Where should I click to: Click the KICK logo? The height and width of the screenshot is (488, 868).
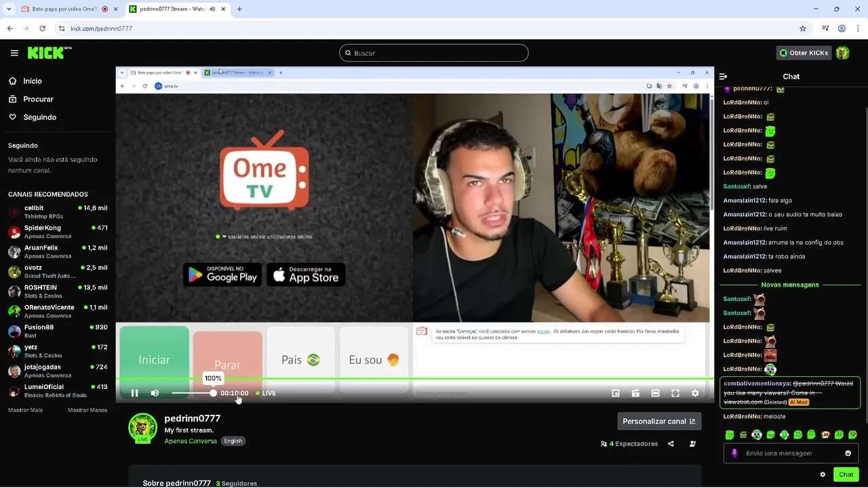[x=50, y=53]
